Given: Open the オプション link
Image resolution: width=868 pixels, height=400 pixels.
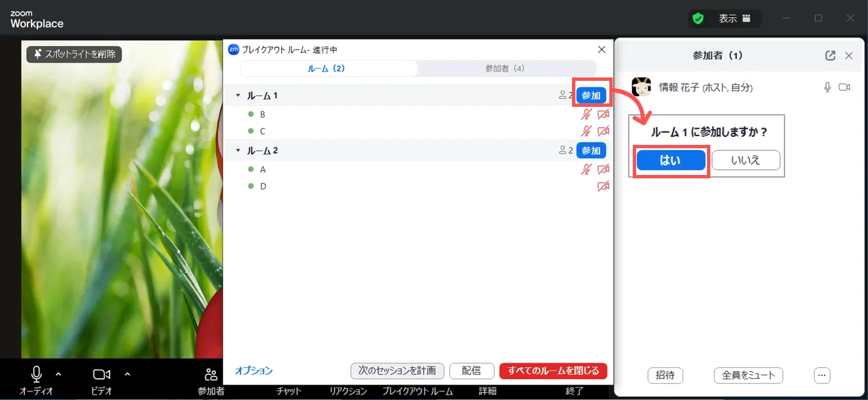Looking at the screenshot, I should coord(254,371).
